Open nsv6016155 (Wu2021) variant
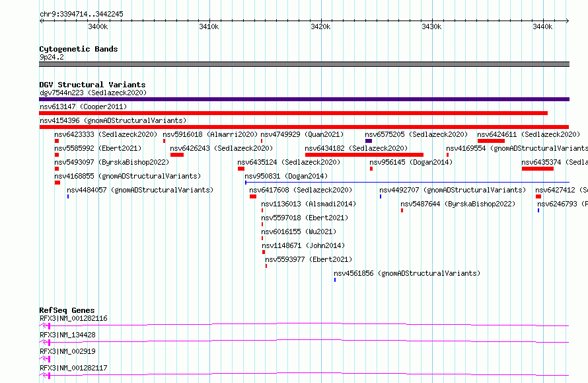 click(x=299, y=232)
